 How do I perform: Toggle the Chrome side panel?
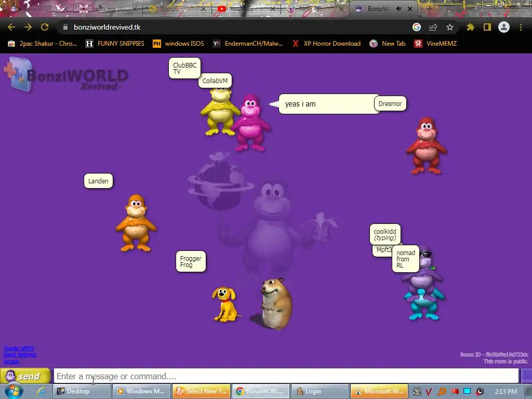pos(487,27)
